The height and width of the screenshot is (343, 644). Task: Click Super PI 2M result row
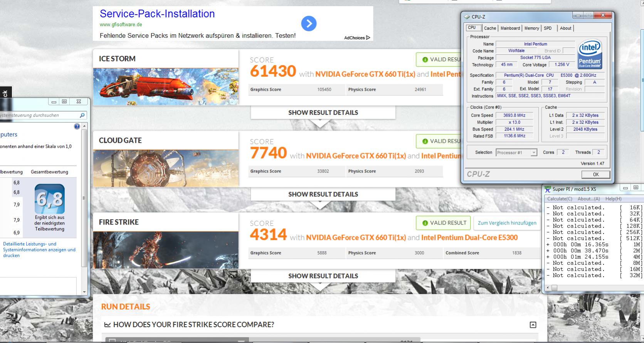[x=594, y=251]
